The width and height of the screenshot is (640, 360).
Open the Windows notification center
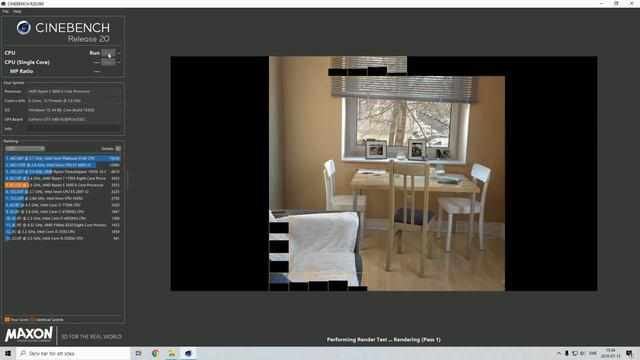pyautogui.click(x=629, y=353)
